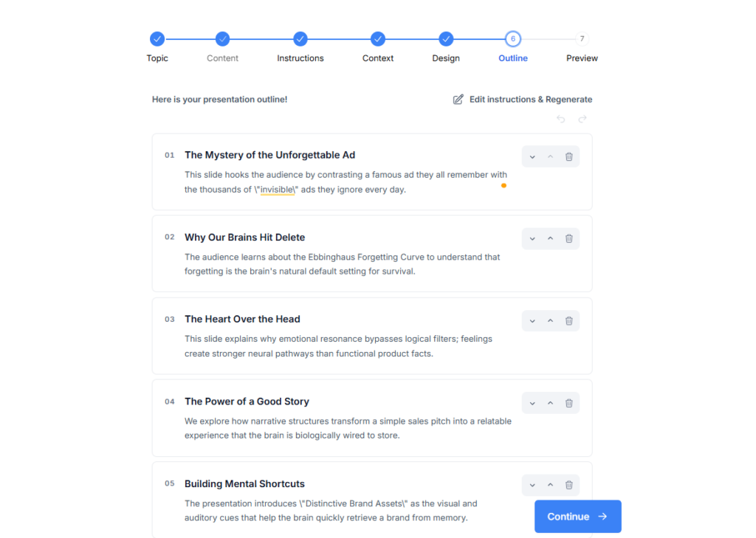Trash The Power of a Good Story slide

point(569,403)
